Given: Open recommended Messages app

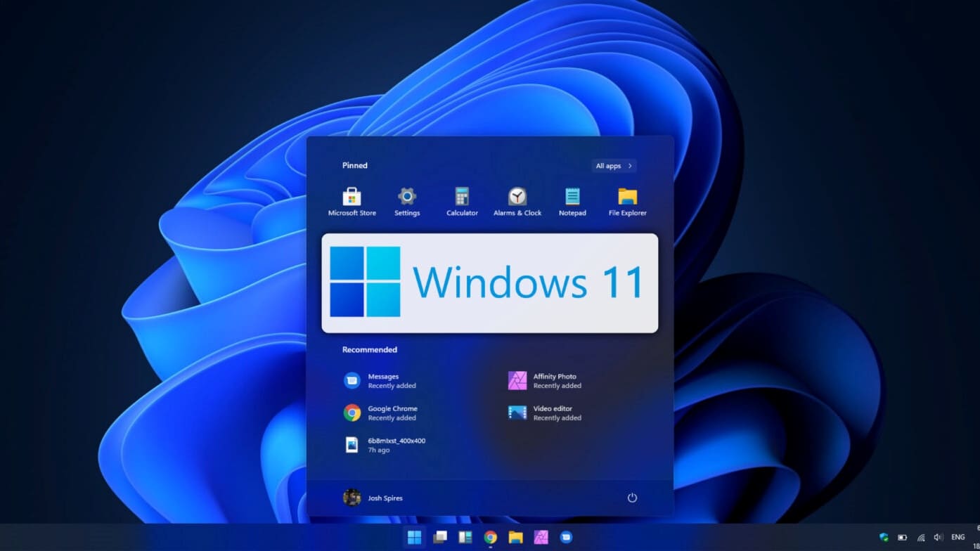Looking at the screenshot, I should (380, 381).
